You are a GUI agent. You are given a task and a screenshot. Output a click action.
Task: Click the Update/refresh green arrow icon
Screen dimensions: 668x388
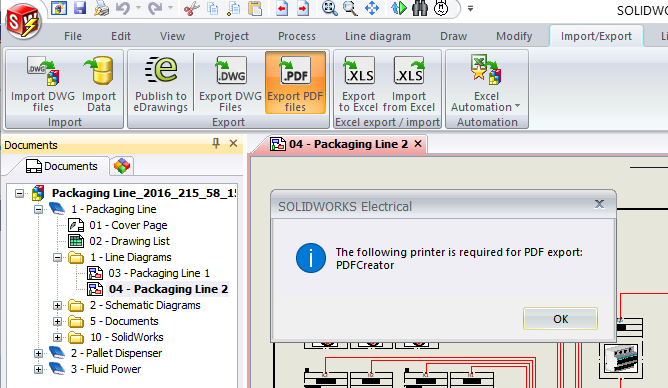[x=399, y=9]
